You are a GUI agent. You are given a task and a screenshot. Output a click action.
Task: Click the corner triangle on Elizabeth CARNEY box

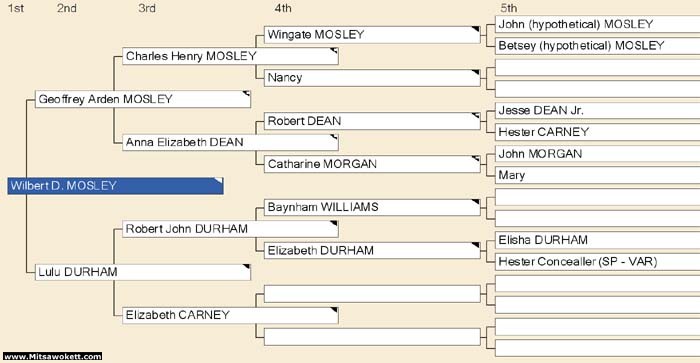click(333, 310)
